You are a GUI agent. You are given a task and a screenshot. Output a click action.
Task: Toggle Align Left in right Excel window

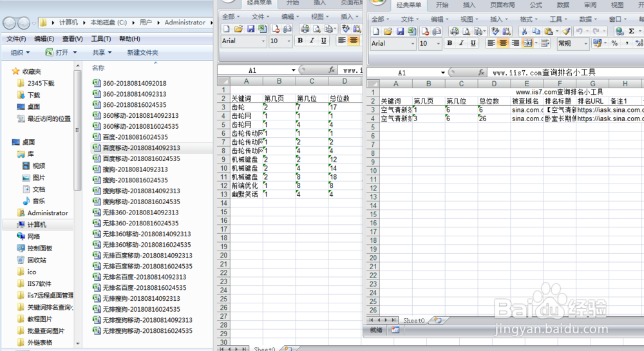[x=491, y=43]
